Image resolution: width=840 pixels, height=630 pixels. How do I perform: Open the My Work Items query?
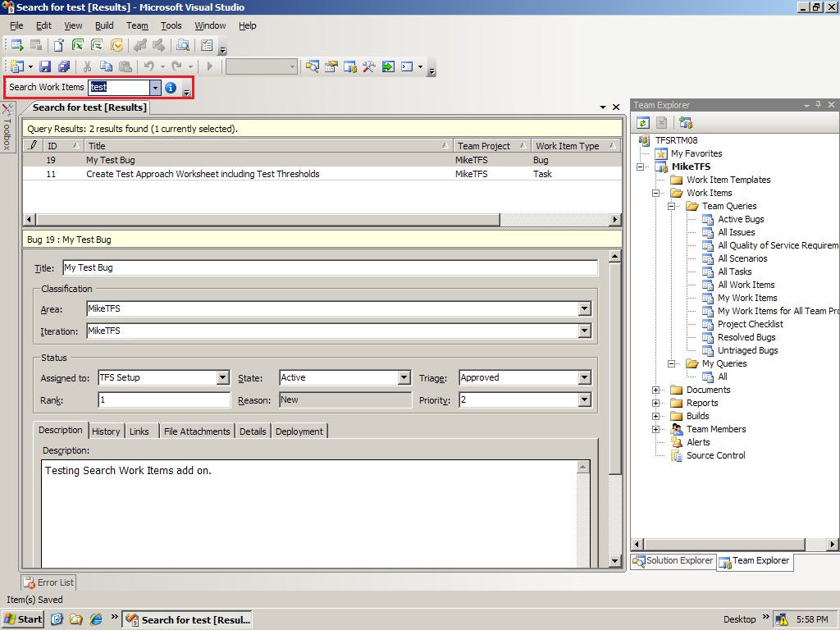[x=746, y=298]
